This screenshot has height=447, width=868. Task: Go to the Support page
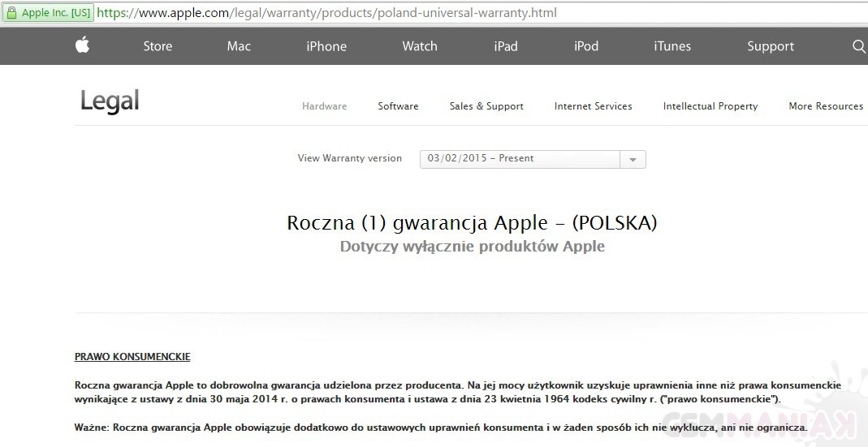pyautogui.click(x=771, y=46)
